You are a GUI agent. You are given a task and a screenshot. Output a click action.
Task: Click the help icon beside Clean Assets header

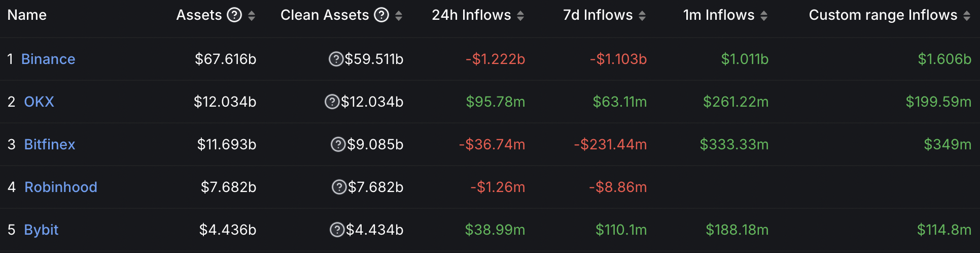381,15
